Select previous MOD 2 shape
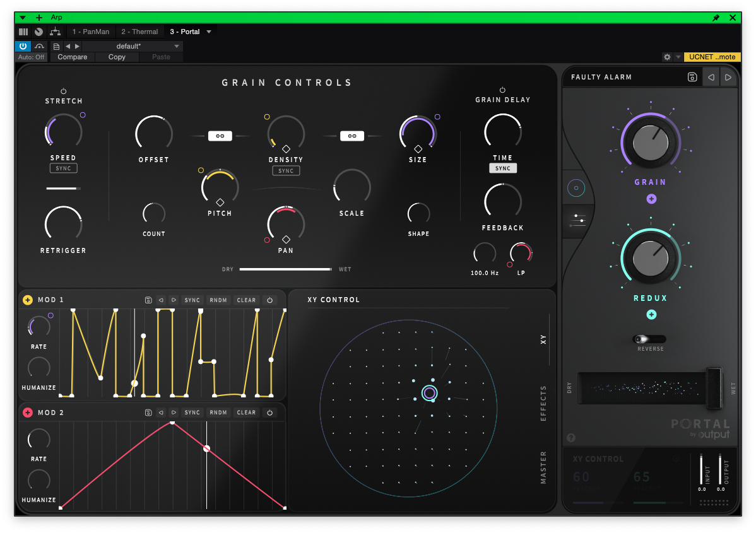Image resolution: width=756 pixels, height=533 pixels. [x=161, y=413]
